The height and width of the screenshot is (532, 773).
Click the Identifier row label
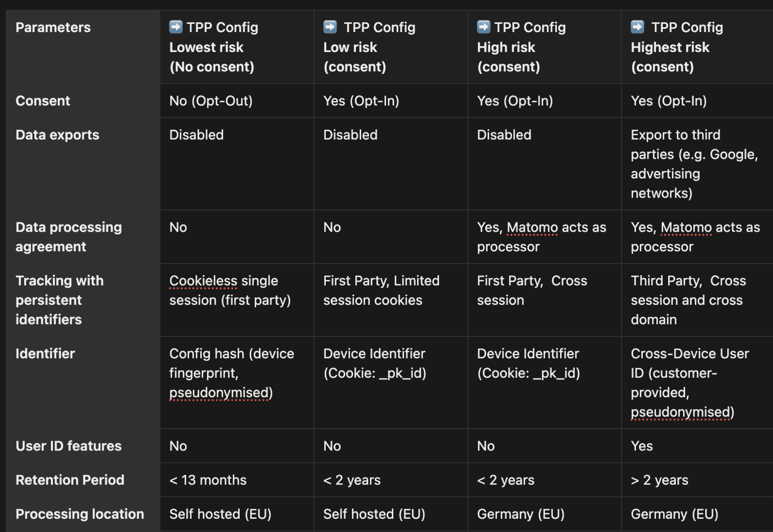pos(45,354)
